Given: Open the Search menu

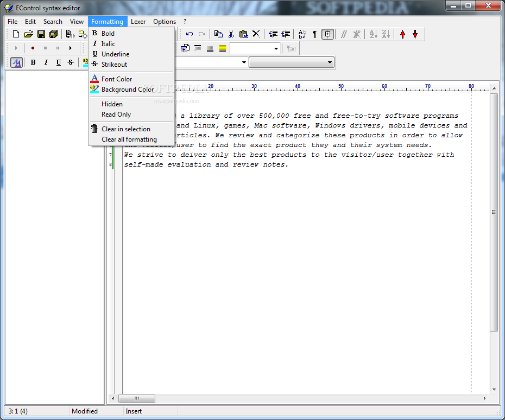Looking at the screenshot, I should click(x=53, y=22).
